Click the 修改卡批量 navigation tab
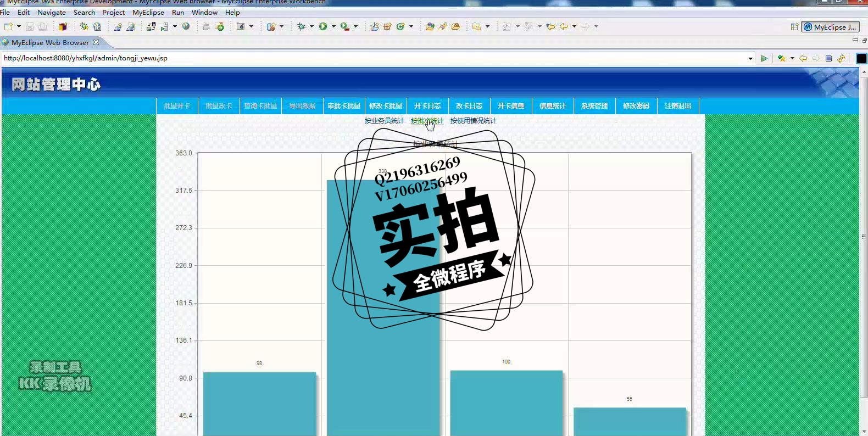868x436 pixels. [386, 106]
